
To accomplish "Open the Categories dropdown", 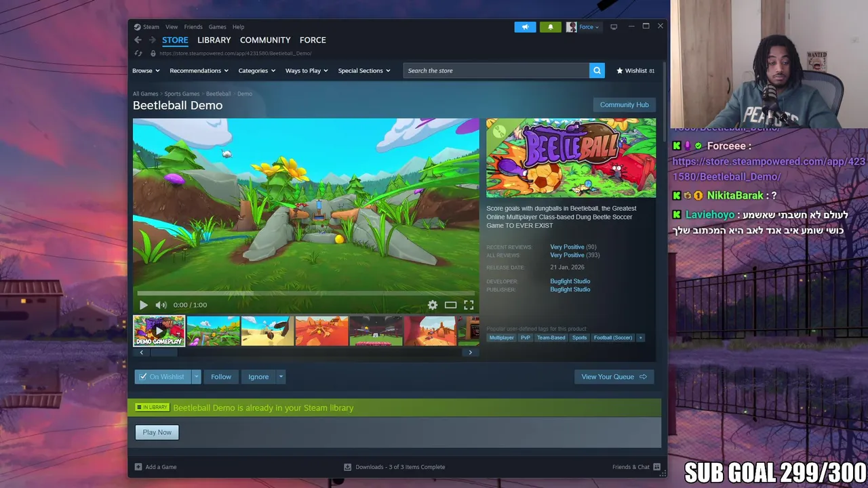I will (256, 70).
